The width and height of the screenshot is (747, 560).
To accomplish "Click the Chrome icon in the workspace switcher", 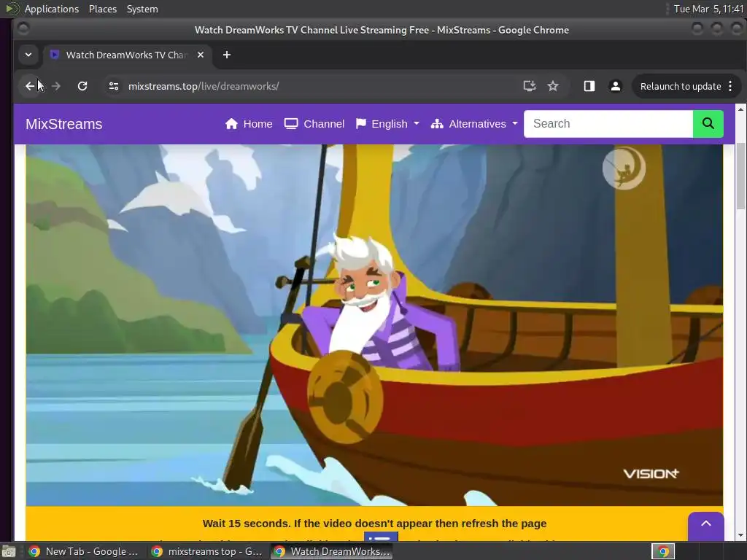I will [x=663, y=551].
